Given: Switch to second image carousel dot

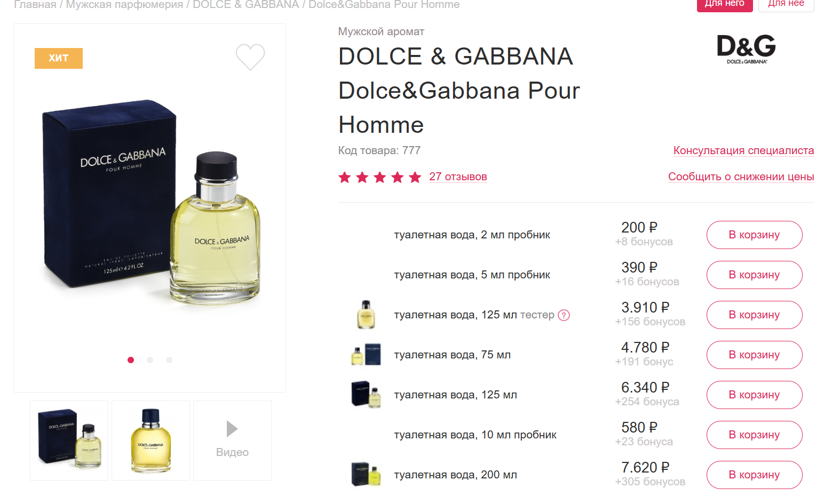Looking at the screenshot, I should 150,360.
